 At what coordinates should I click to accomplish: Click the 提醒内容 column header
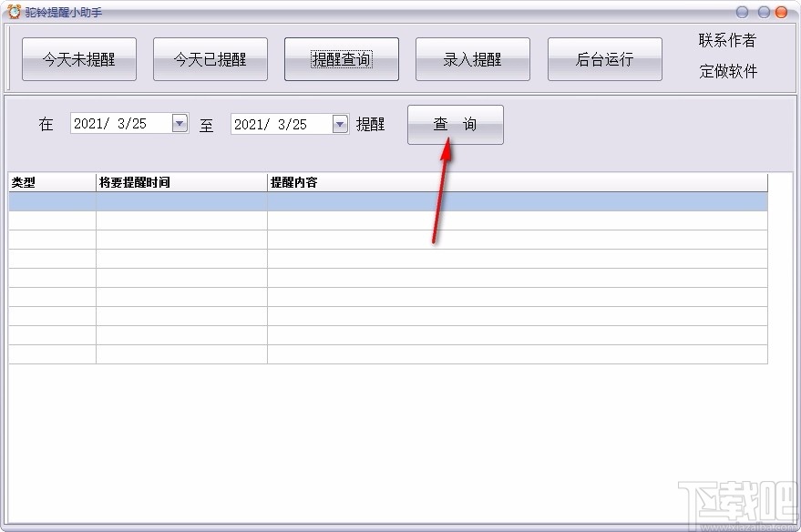pyautogui.click(x=292, y=181)
